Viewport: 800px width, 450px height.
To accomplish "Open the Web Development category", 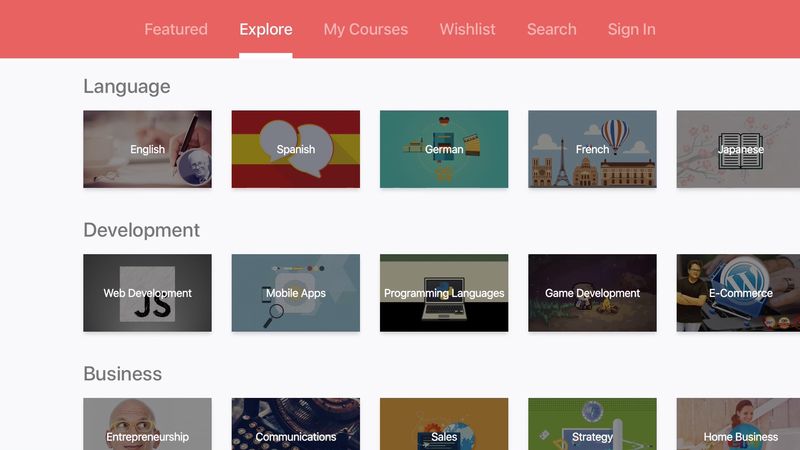I will [x=147, y=293].
